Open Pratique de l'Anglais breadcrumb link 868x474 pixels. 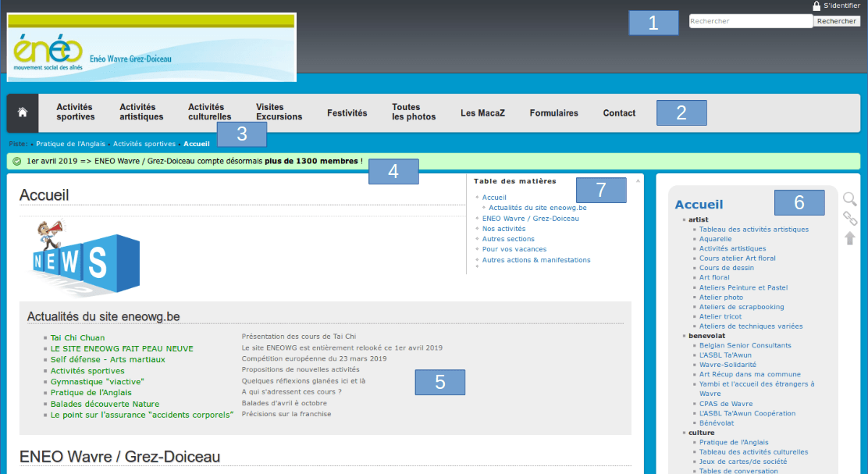70,144
